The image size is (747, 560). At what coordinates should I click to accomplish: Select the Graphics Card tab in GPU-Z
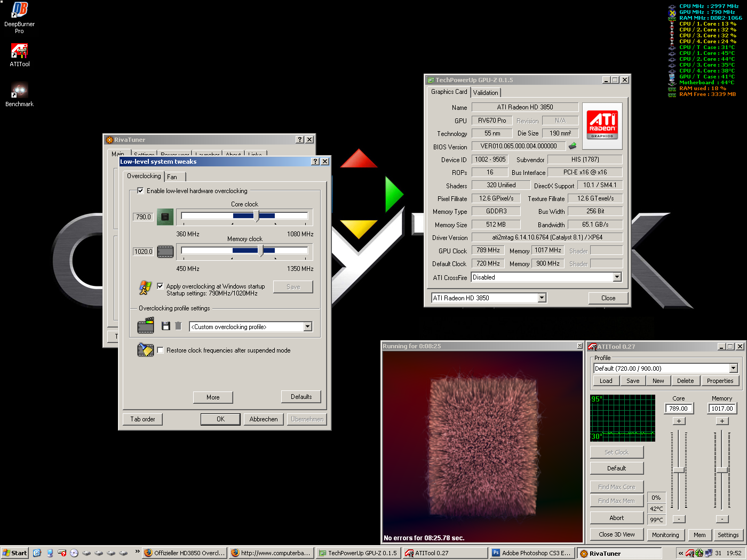[449, 92]
